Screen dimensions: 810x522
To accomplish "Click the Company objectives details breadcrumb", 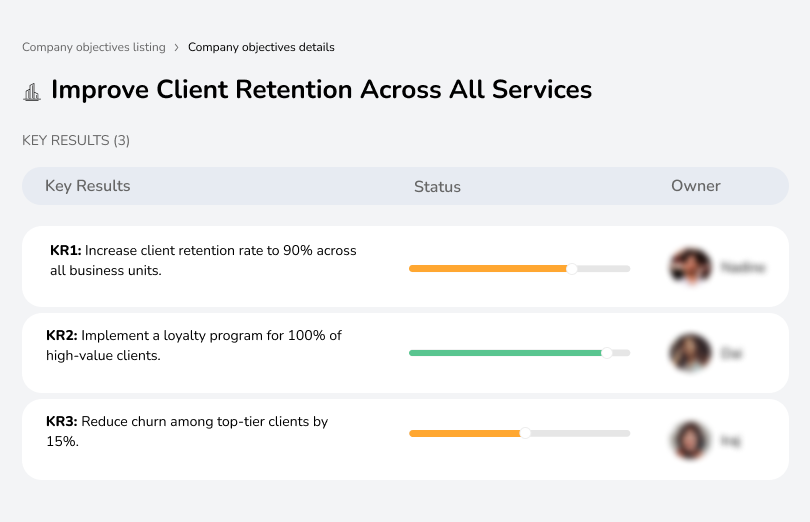I will tap(261, 47).
